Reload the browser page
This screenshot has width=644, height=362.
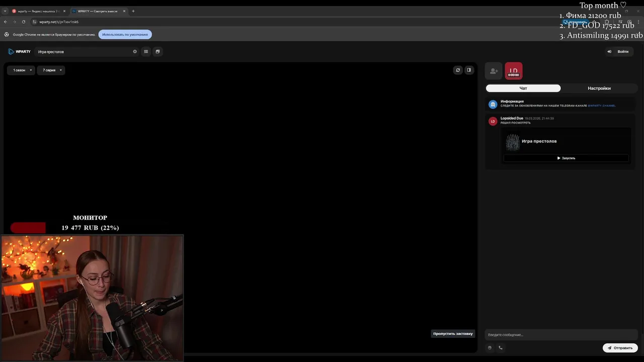24,22
